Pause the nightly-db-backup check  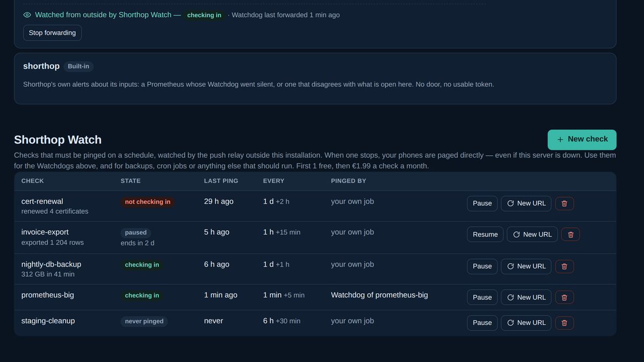[482, 267]
